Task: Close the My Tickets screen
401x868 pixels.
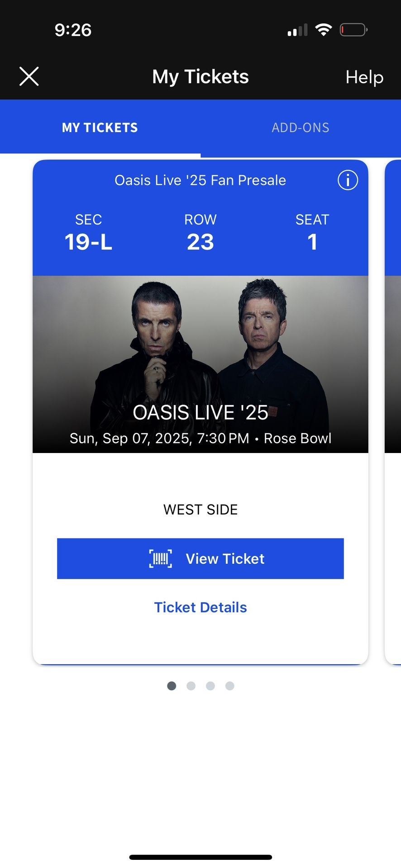Action: [x=29, y=76]
